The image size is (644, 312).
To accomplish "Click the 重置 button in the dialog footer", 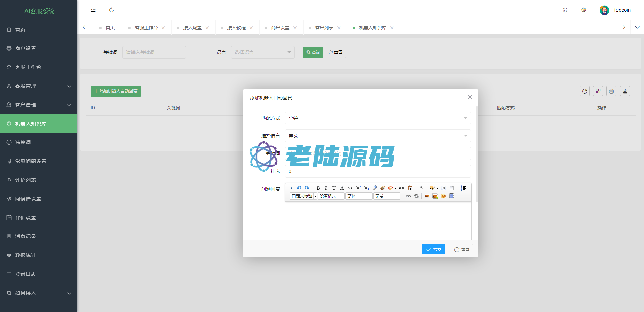I will click(461, 249).
